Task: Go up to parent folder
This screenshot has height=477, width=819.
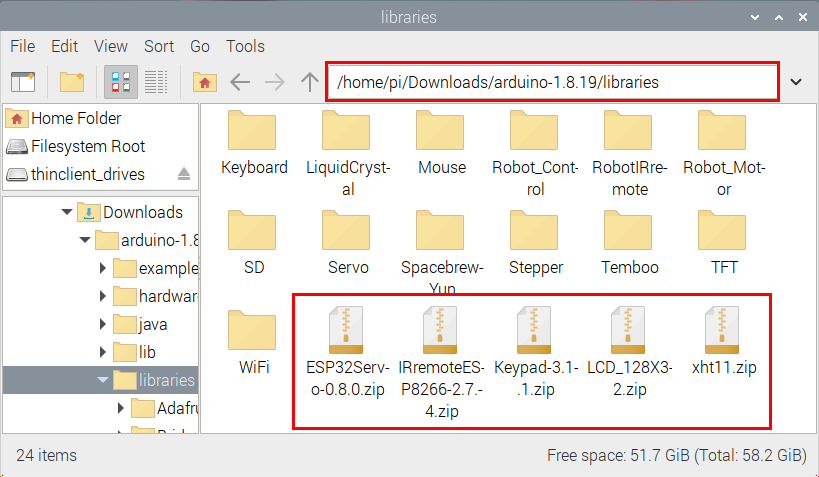Action: (310, 82)
